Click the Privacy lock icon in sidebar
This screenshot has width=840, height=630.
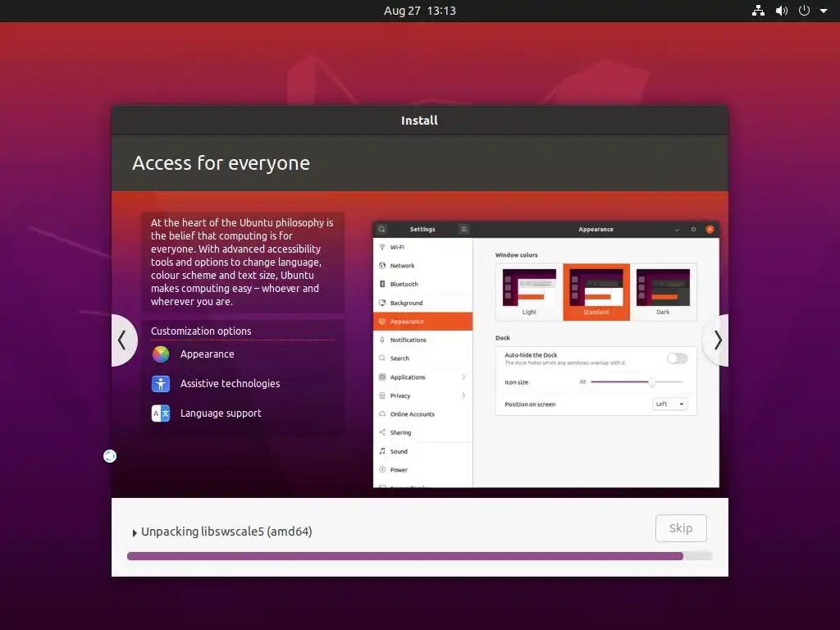coord(382,396)
